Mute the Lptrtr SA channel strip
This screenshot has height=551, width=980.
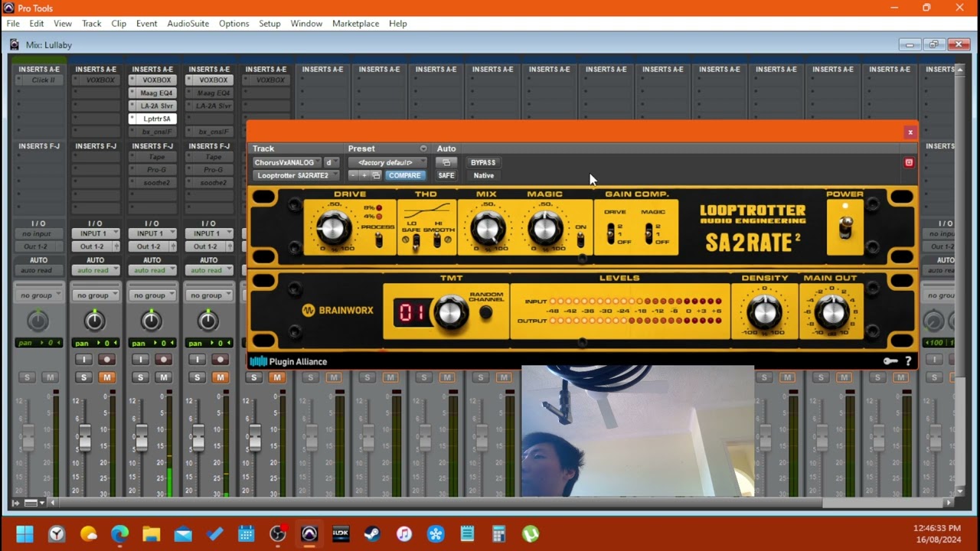[x=164, y=377]
